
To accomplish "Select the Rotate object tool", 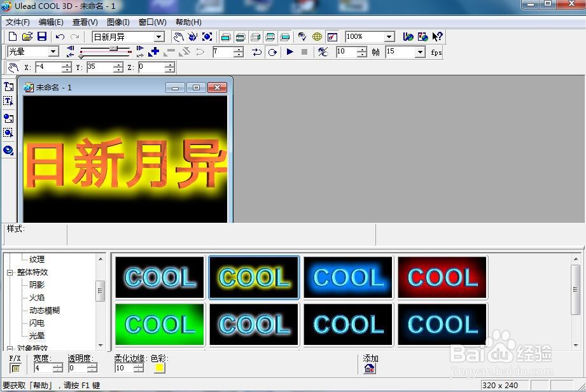I will [192, 37].
